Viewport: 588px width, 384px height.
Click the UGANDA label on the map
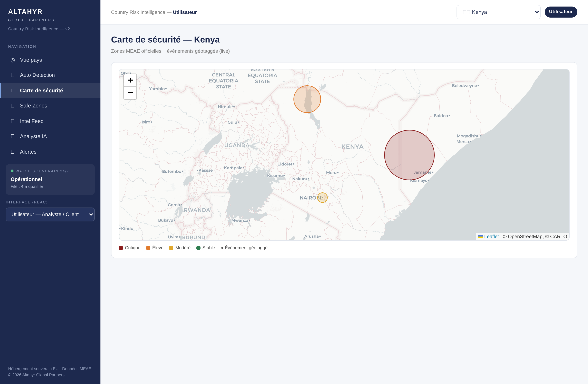click(237, 145)
